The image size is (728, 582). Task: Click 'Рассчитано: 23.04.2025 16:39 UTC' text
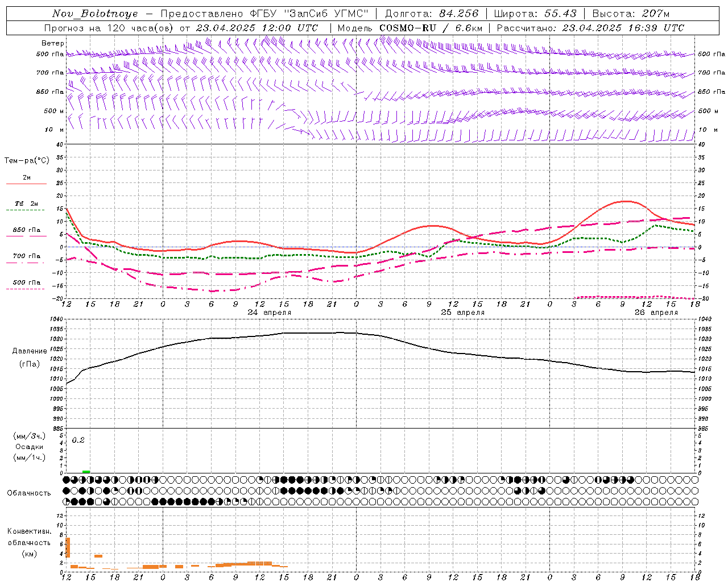(x=590, y=28)
